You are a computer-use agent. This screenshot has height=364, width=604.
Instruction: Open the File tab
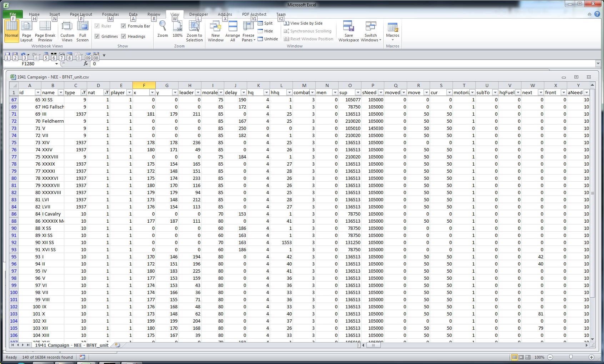tap(13, 14)
